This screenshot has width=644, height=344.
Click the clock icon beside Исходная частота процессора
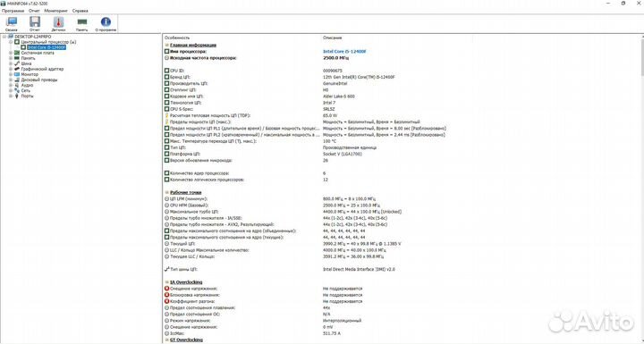click(166, 58)
